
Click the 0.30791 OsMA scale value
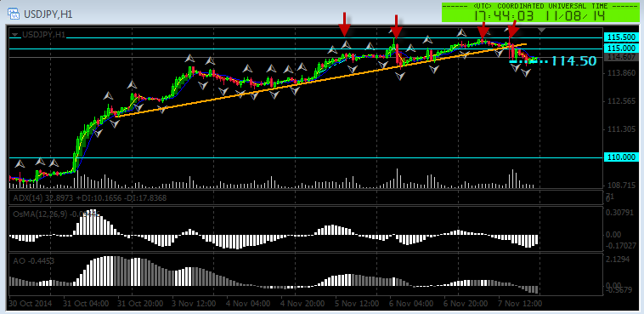[x=620, y=213]
